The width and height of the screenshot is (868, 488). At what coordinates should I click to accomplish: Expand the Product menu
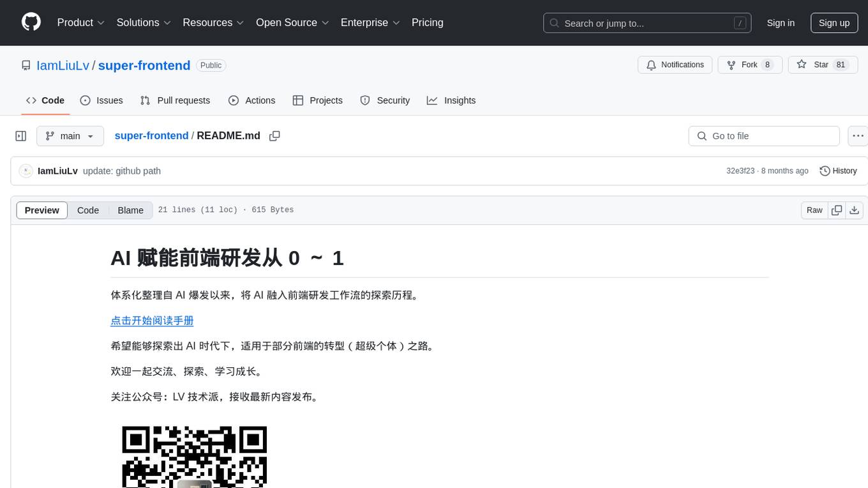[x=81, y=22]
